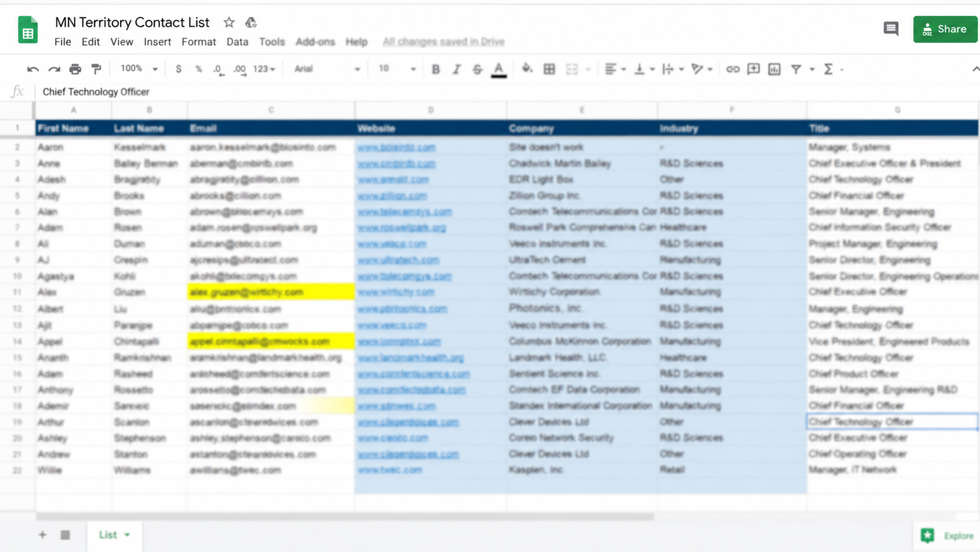980x552 pixels.
Task: Open the merge cells dropdown arrow
Action: click(x=588, y=69)
